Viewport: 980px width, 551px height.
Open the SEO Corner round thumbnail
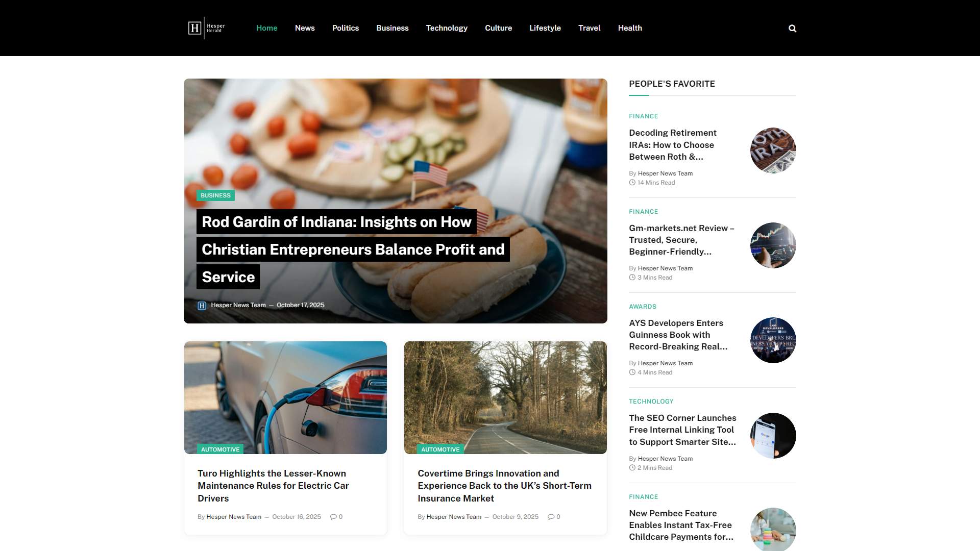click(773, 436)
